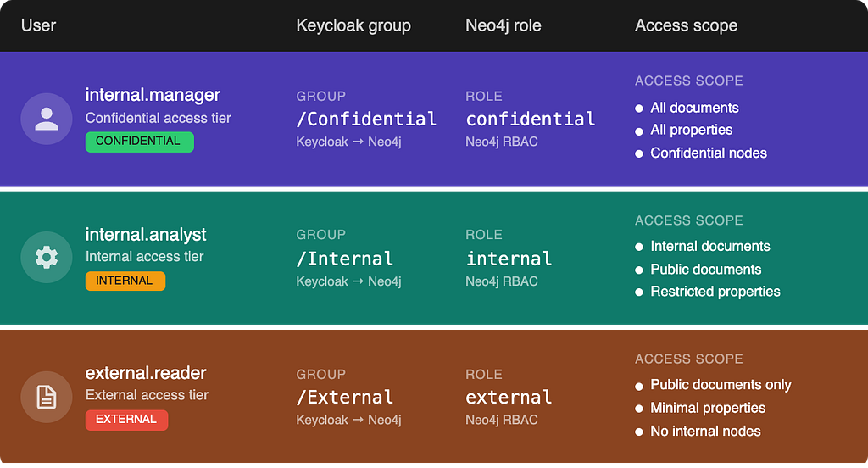Click the green CONFIDENTIAL badge
Image resolution: width=868 pixels, height=468 pixels.
[140, 142]
